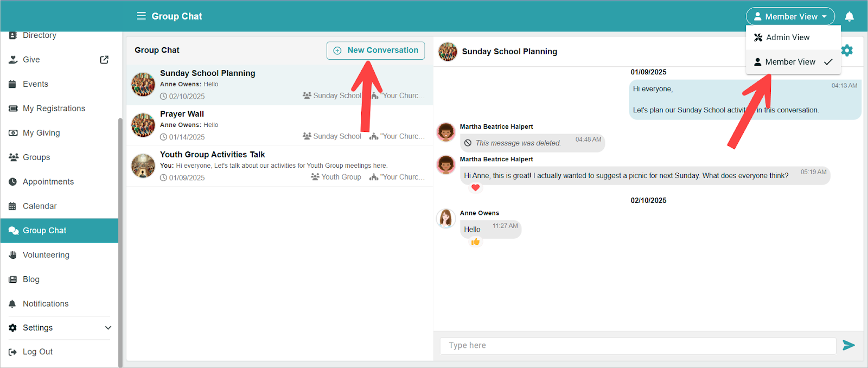The height and width of the screenshot is (368, 868).
Task: Expand the Settings chevron in sidebar
Action: 108,328
